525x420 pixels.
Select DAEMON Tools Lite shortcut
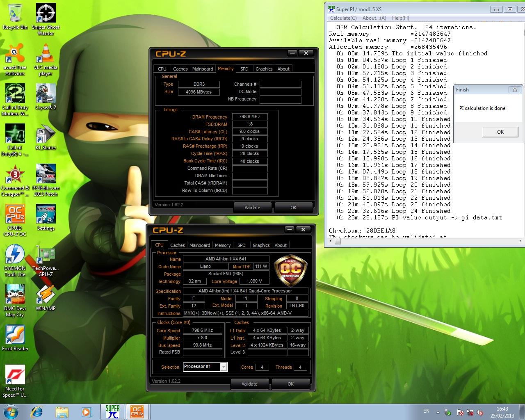pos(15,261)
